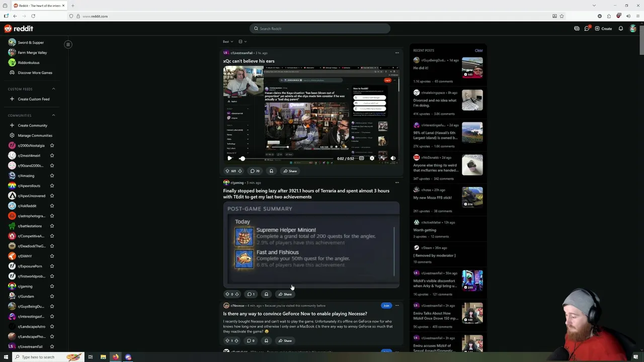
Task: Open the Best sort dropdown
Action: [228, 42]
